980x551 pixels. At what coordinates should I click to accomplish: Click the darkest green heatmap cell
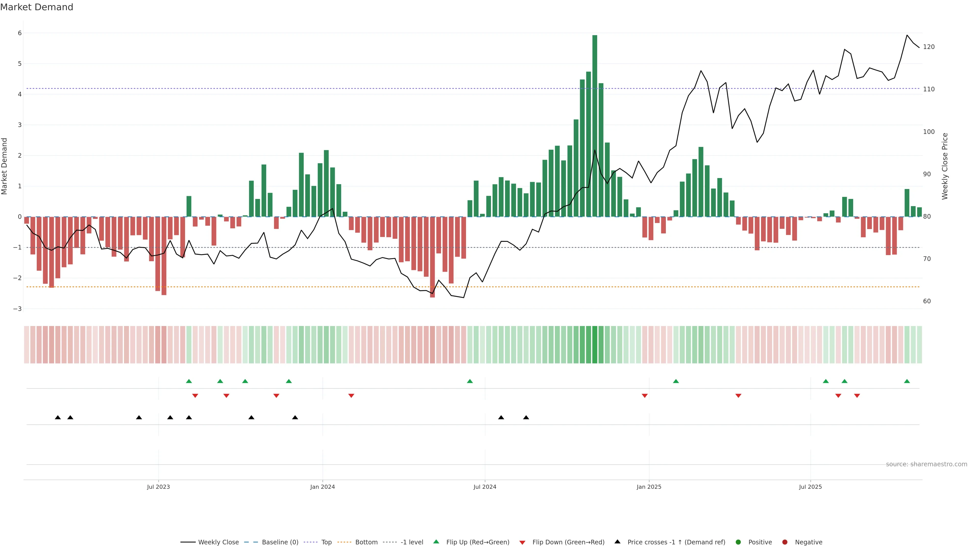[595, 345]
